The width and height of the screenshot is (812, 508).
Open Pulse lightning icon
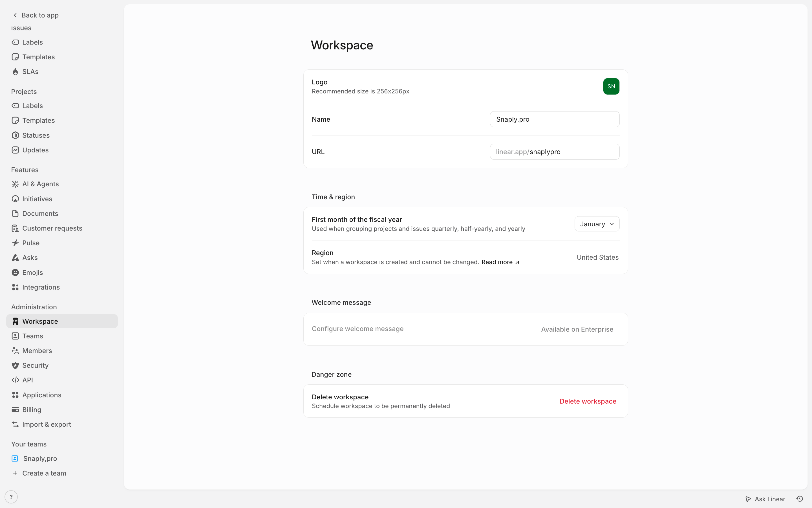tap(15, 243)
